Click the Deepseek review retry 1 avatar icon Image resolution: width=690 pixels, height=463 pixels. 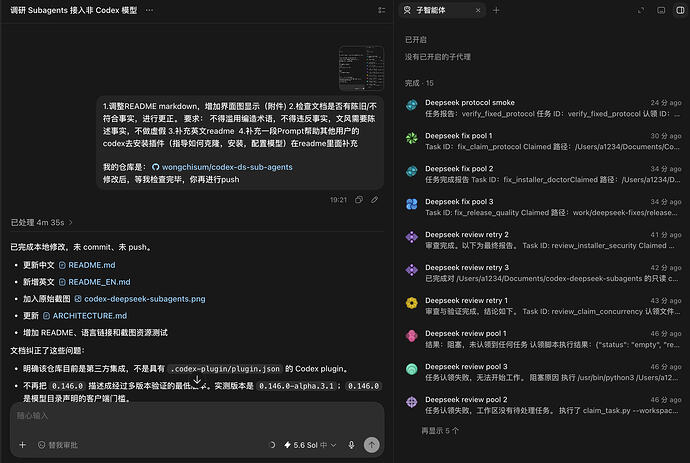point(411,303)
